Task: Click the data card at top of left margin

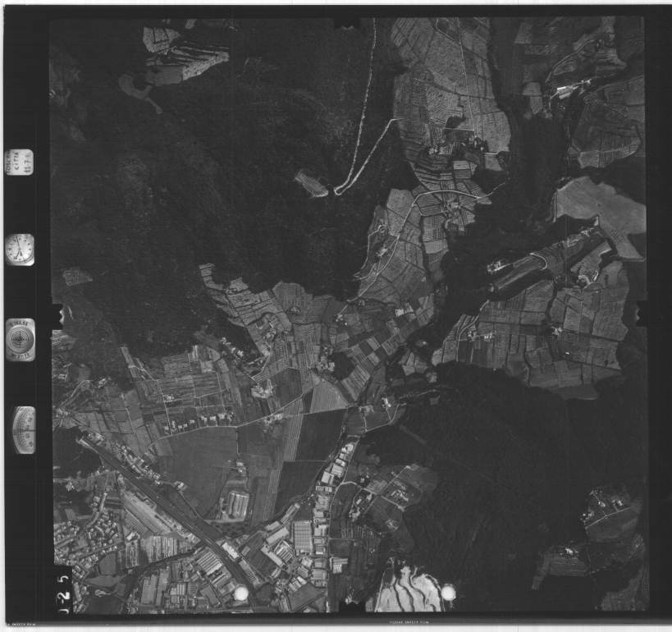Action: (19, 162)
